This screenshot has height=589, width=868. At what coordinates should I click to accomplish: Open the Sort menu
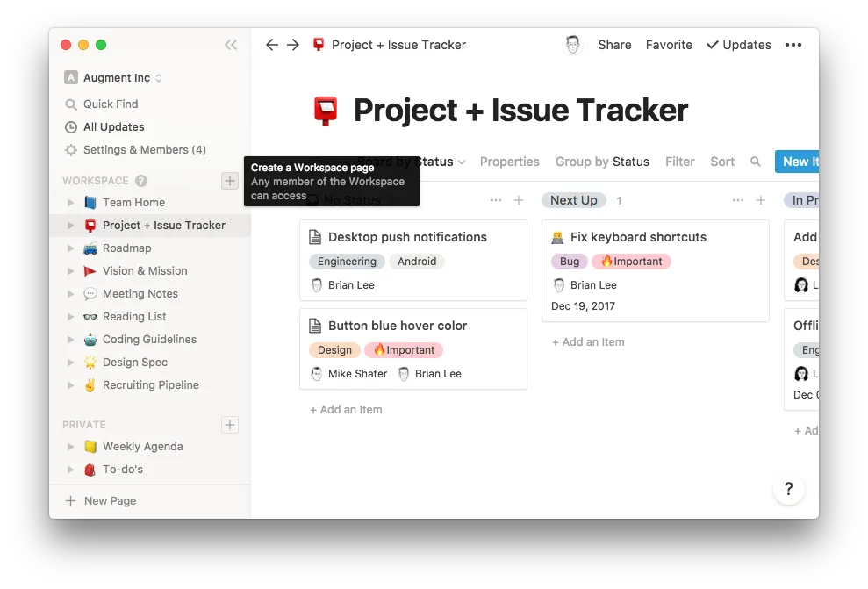722,162
